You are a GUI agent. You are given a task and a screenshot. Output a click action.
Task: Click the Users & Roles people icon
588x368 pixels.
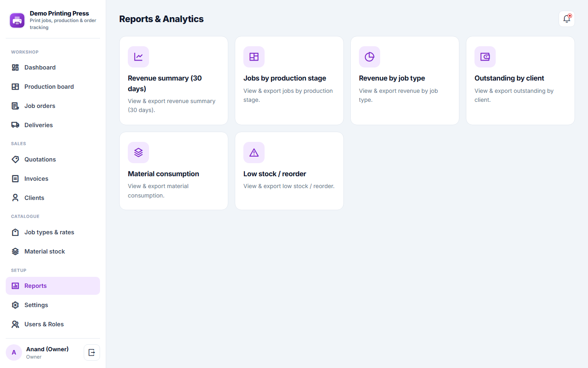(15, 324)
